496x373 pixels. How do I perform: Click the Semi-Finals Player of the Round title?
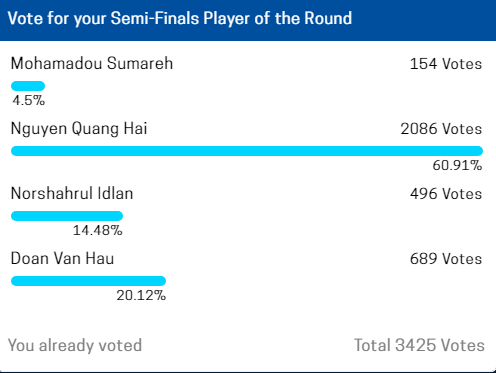[231, 18]
